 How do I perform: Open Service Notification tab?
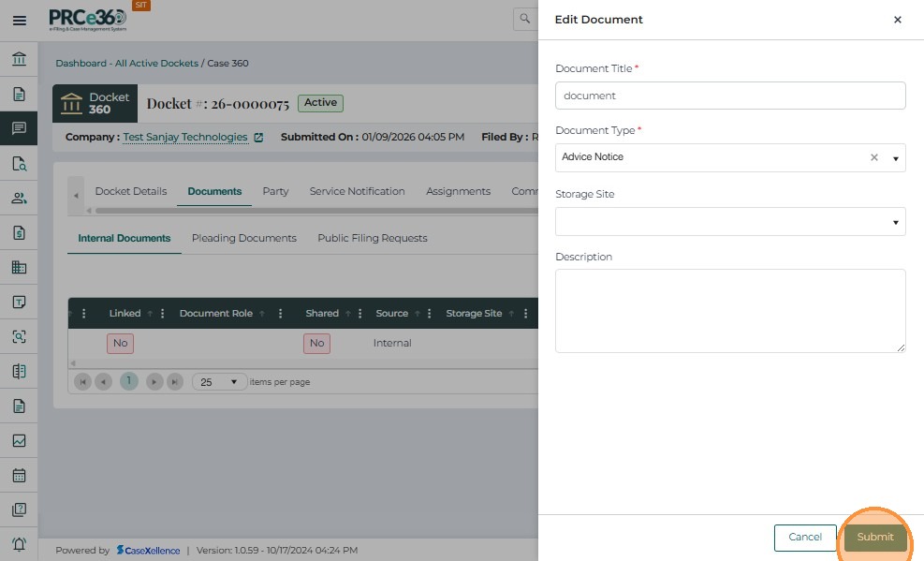coord(357,191)
